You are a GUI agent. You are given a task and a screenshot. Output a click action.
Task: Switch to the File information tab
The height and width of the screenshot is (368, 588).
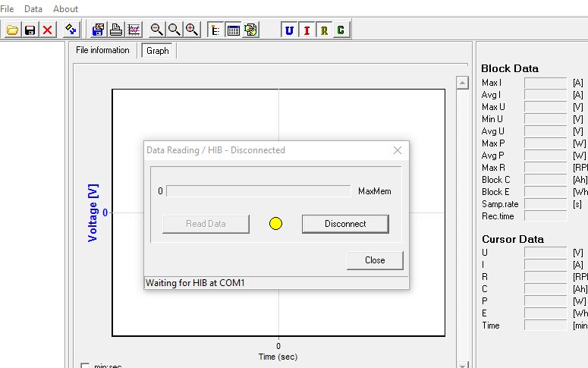point(103,51)
